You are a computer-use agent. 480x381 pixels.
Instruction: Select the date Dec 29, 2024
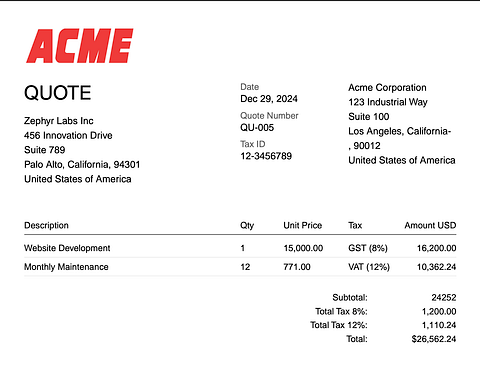269,99
